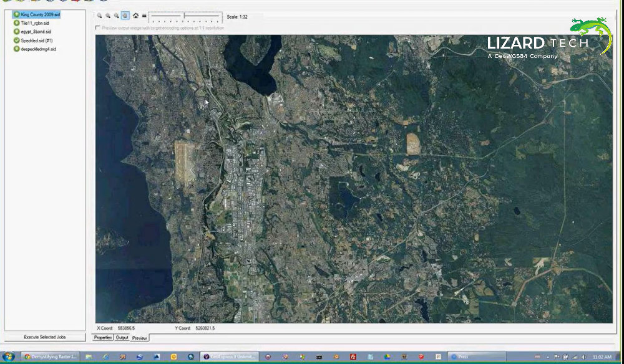Viewport: 624px width, 364px height.
Task: Switch to GeoExpress 9 taskbar button
Action: pyautogui.click(x=230, y=357)
